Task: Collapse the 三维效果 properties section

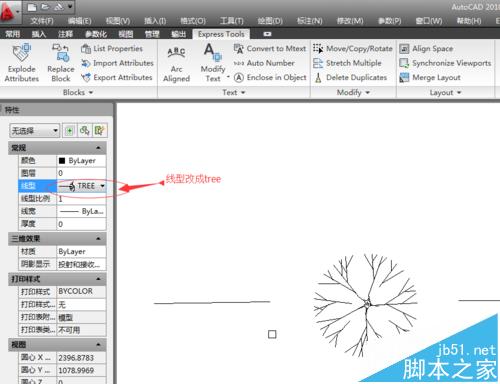Action: point(98,239)
